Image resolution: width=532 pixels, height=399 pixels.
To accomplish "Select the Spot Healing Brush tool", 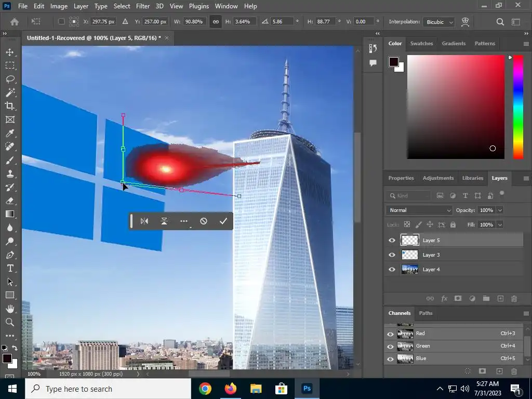I will (10, 147).
